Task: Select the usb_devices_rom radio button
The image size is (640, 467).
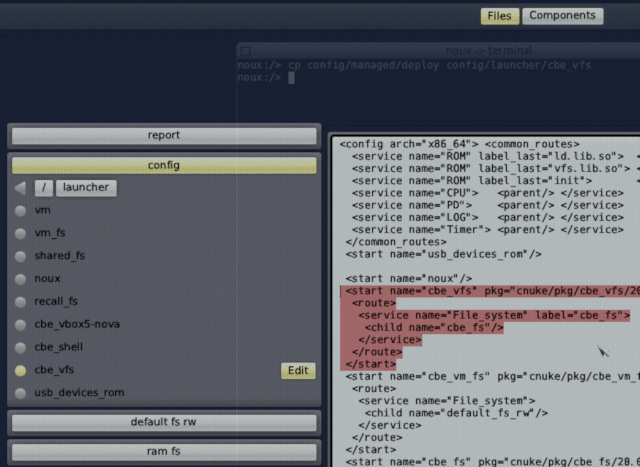Action: click(x=20, y=394)
